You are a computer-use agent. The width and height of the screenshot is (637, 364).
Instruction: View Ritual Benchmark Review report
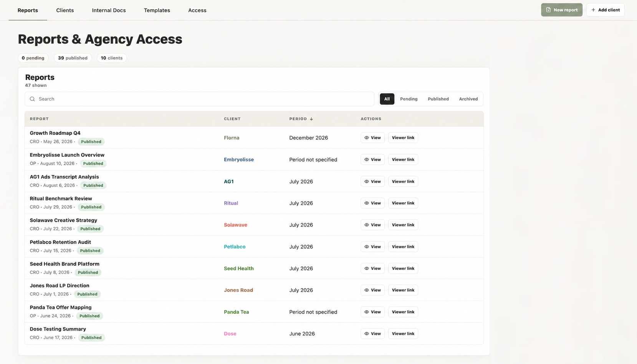(372, 203)
